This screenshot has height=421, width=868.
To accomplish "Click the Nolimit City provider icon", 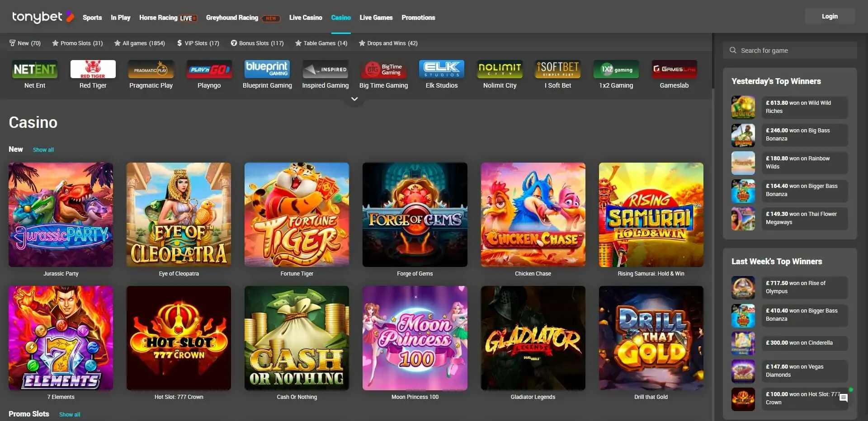I will pos(500,70).
